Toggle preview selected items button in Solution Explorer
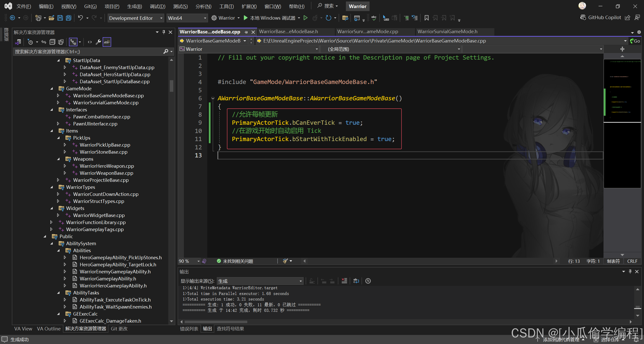Image resolution: width=644 pixels, height=344 pixels. pyautogui.click(x=107, y=42)
